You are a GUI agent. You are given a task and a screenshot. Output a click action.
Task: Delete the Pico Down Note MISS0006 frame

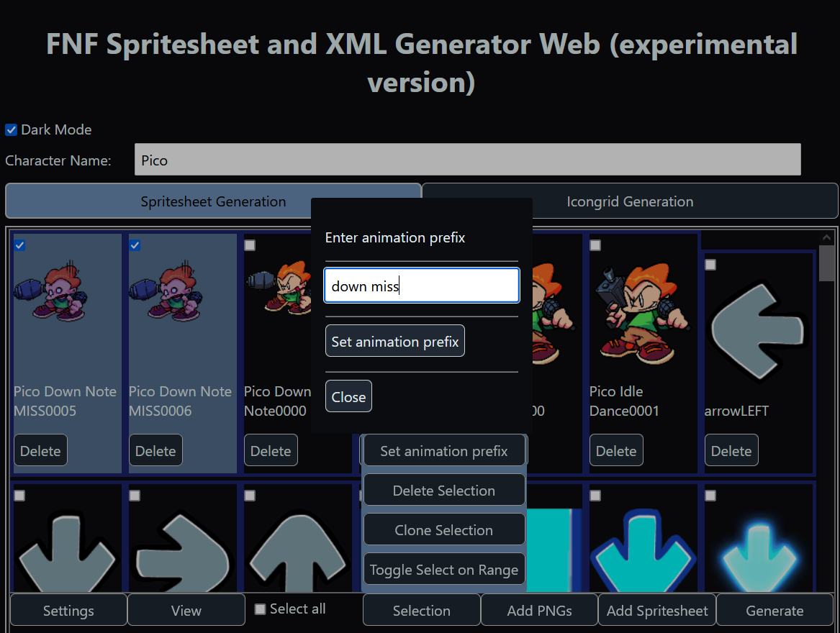tap(155, 450)
